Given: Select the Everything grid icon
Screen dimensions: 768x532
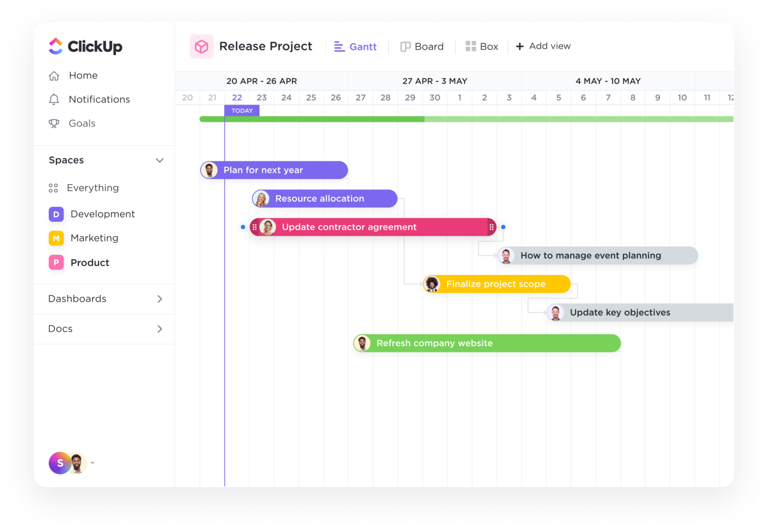Looking at the screenshot, I should (x=54, y=188).
